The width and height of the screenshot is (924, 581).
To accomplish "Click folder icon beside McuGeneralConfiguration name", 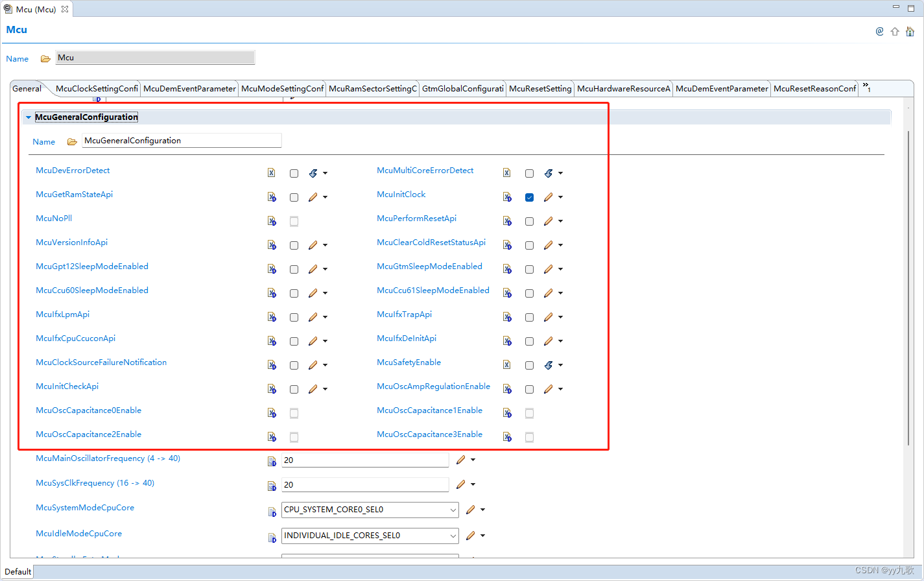I will pos(72,142).
